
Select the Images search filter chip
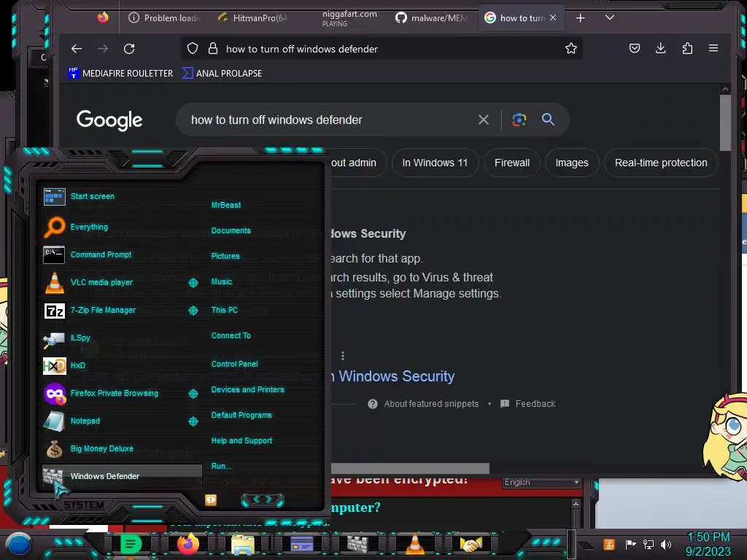point(572,163)
